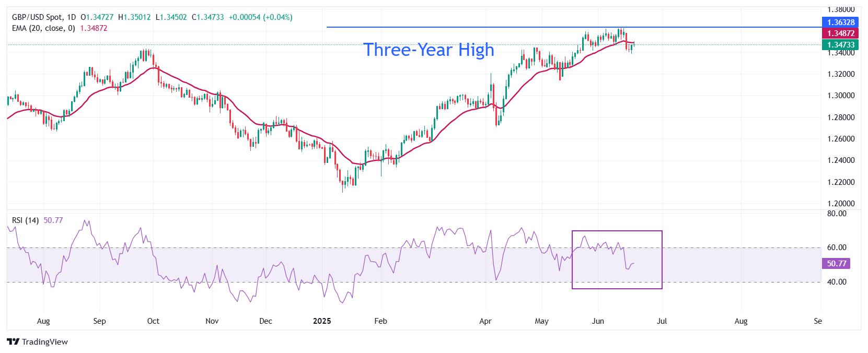
Task: Click the Oct label on time axis
Action: (x=154, y=321)
